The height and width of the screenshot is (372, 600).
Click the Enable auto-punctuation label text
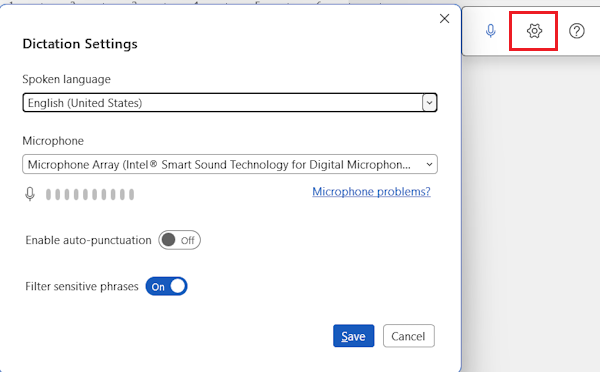[88, 240]
